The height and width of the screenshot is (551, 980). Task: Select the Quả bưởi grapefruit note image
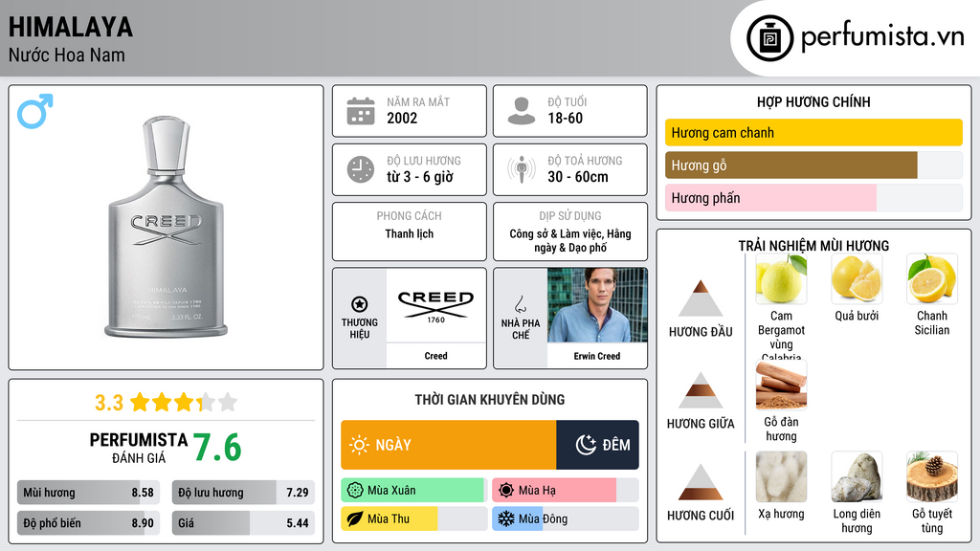tap(857, 278)
